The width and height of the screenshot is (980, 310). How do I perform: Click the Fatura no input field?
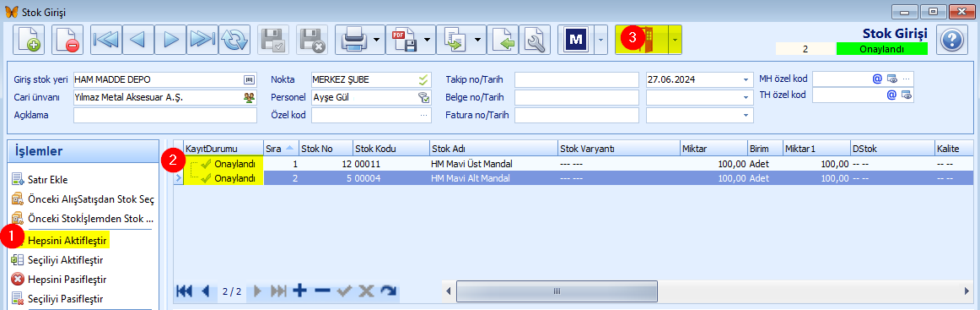click(576, 115)
